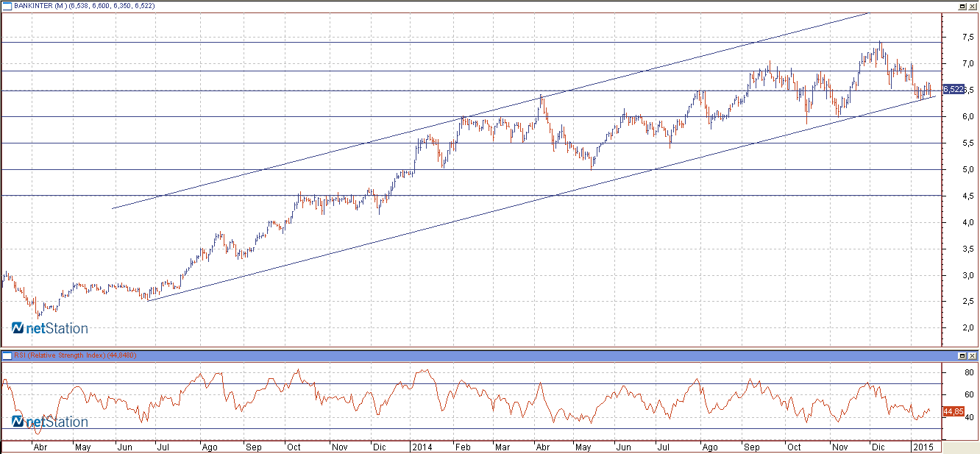
Task: Click the 2015 label on time axis
Action: (923, 447)
